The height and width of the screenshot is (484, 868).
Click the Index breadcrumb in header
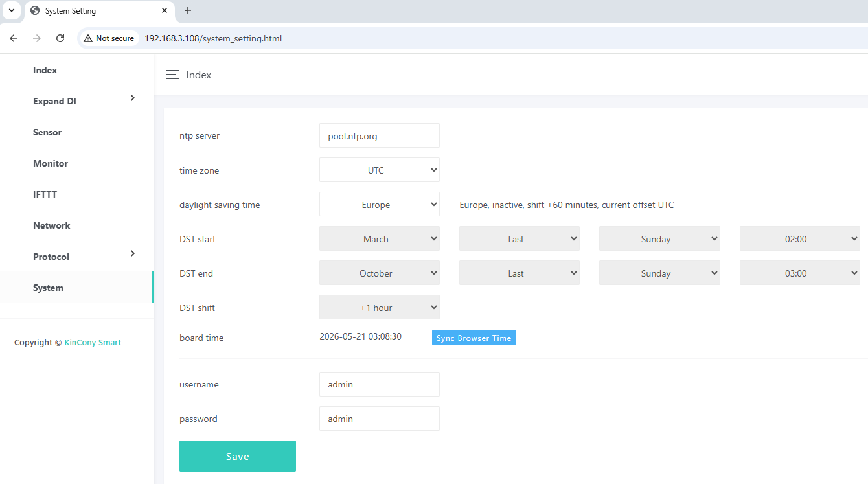coord(199,75)
